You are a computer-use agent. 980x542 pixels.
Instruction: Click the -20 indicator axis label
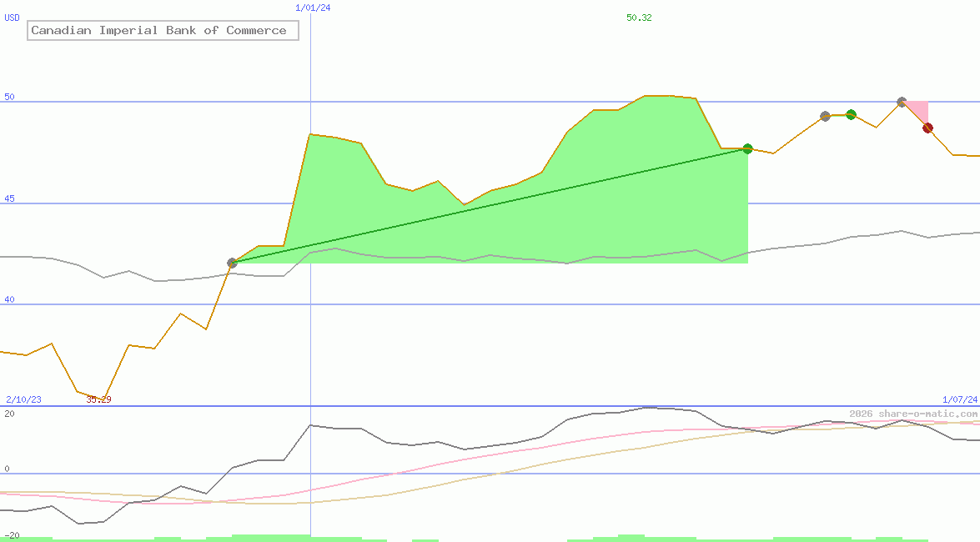pos(12,536)
